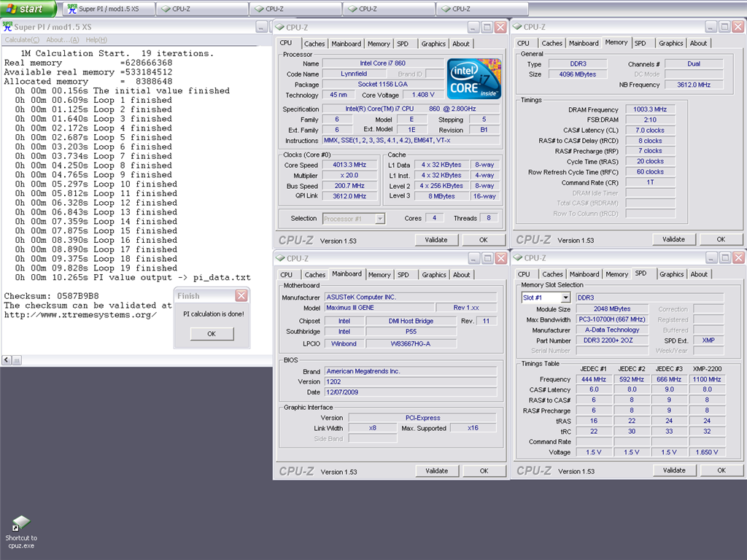The height and width of the screenshot is (560, 747).
Task: Click OK in CPU-Z Memory window
Action: [720, 239]
